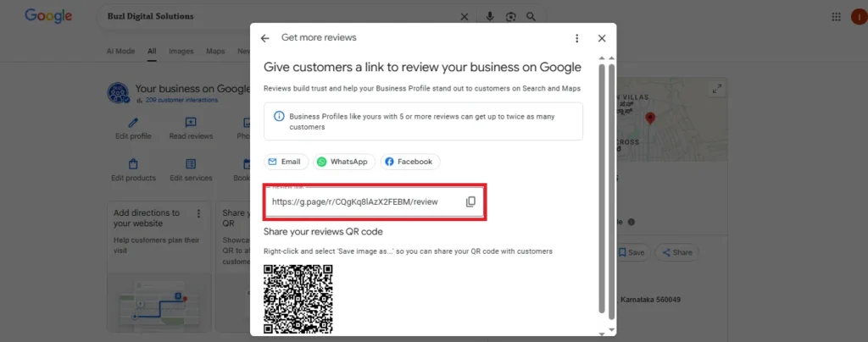This screenshot has height=342, width=868.
Task: Switch to the AI Mode tab
Action: coord(120,51)
